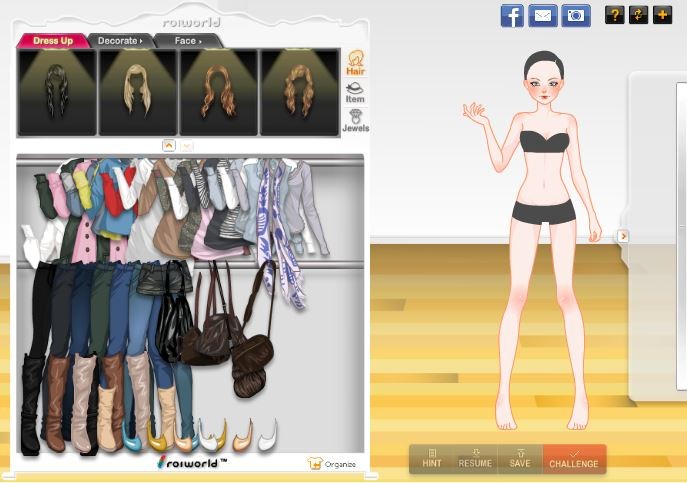Open help with the question mark icon

coord(614,15)
